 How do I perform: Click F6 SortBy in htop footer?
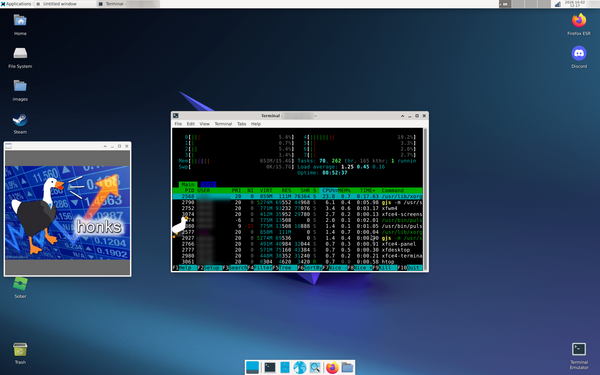click(310, 267)
